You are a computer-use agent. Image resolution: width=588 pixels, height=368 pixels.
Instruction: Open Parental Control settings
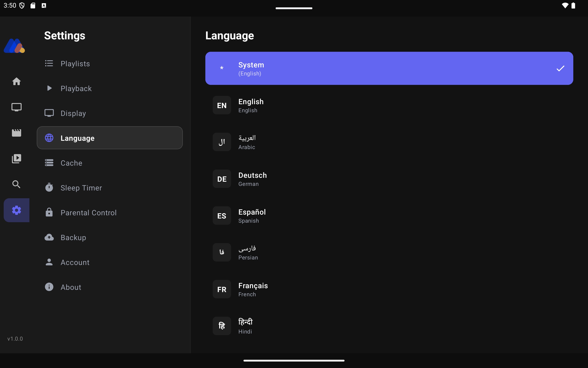click(x=110, y=213)
